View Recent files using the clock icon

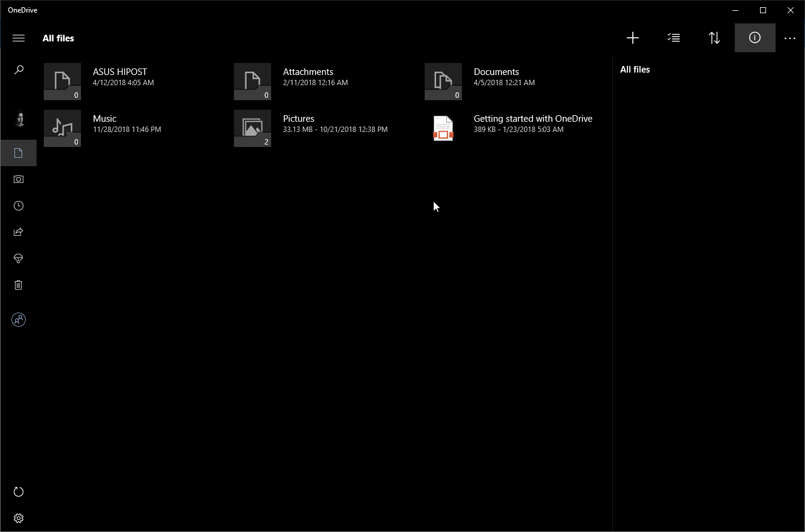pyautogui.click(x=19, y=206)
